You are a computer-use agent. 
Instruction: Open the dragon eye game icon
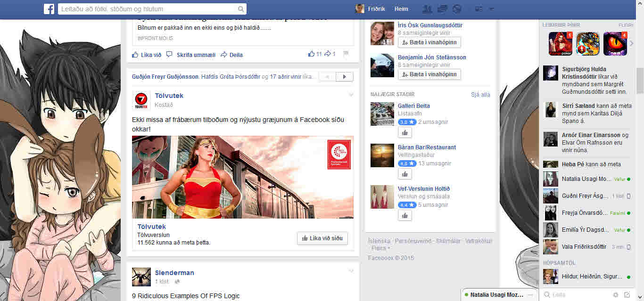pos(615,44)
